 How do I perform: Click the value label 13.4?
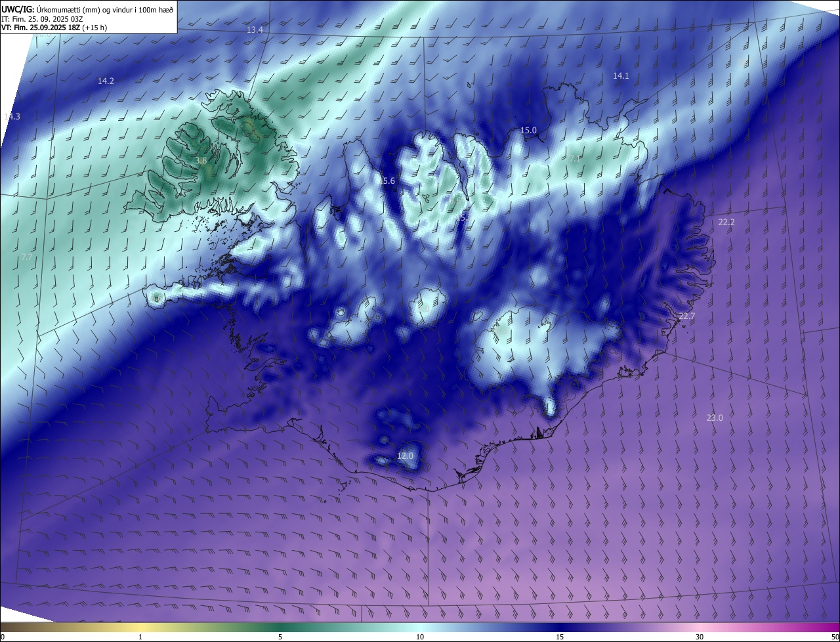[255, 30]
